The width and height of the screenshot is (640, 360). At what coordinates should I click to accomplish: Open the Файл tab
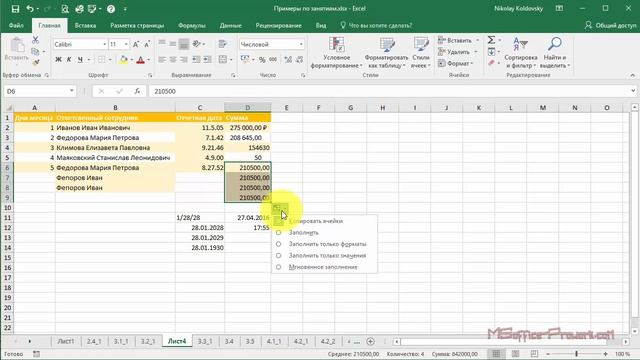click(x=16, y=25)
